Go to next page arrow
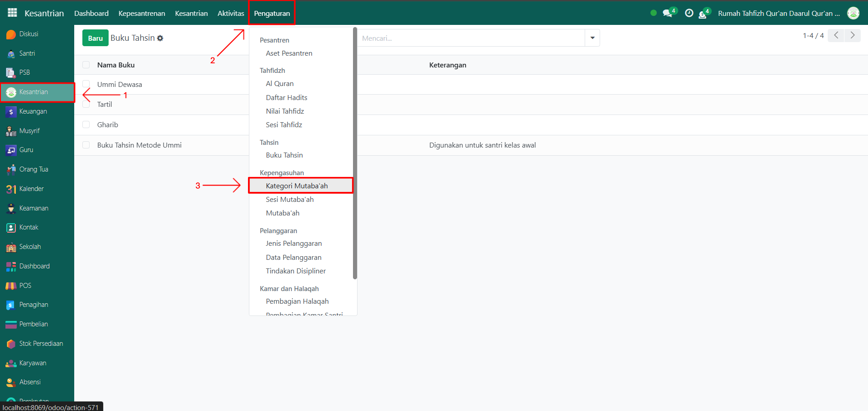 click(x=852, y=35)
